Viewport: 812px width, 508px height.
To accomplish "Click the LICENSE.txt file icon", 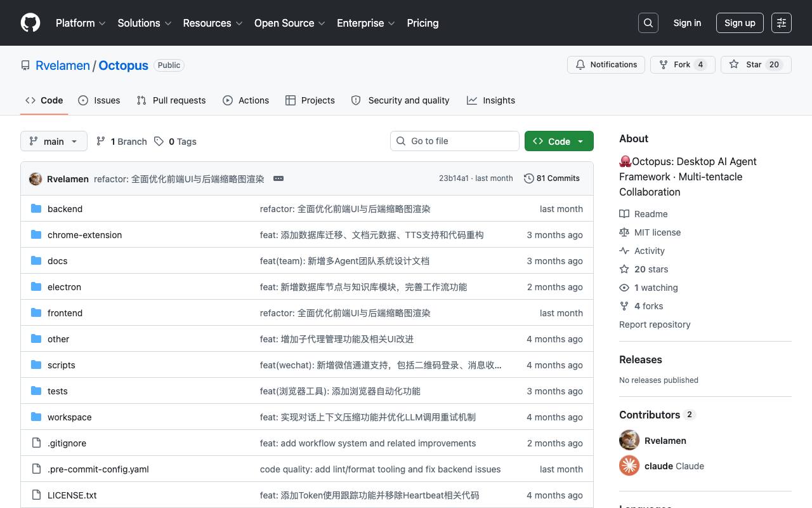I will click(x=36, y=495).
